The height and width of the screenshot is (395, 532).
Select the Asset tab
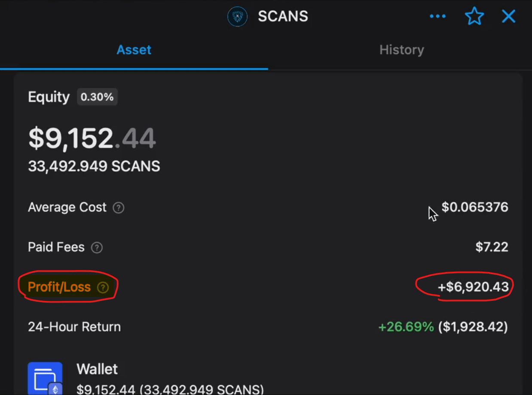[134, 50]
